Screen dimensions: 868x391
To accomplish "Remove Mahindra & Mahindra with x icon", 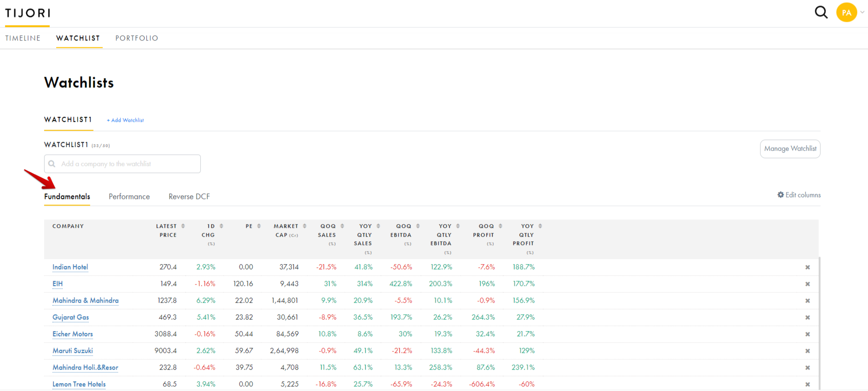I will click(x=808, y=301).
